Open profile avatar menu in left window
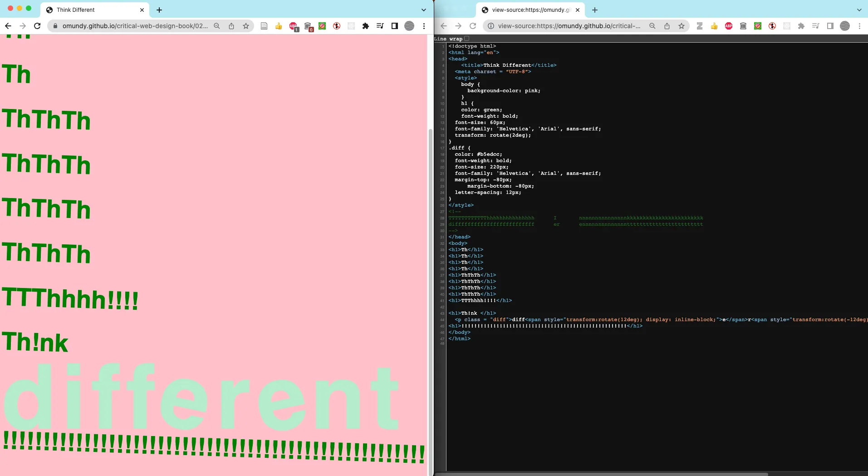 pyautogui.click(x=409, y=26)
